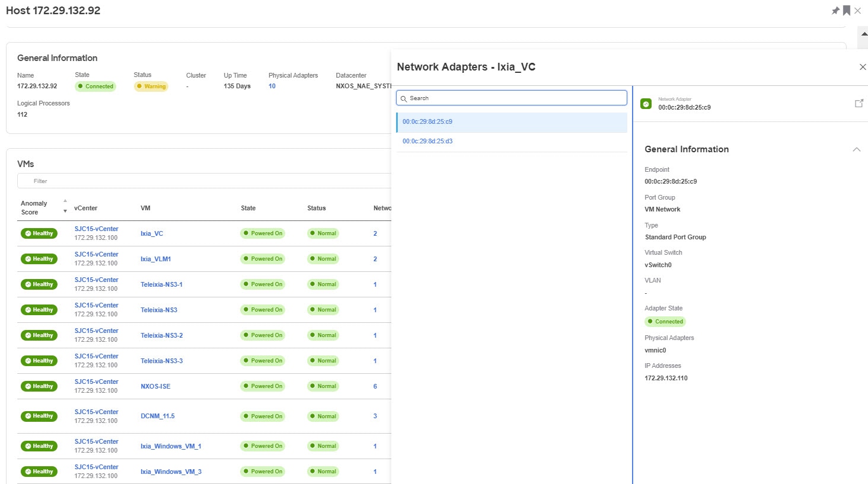
Task: Pin the Host 172.29.132.92 panel
Action: [x=835, y=11]
